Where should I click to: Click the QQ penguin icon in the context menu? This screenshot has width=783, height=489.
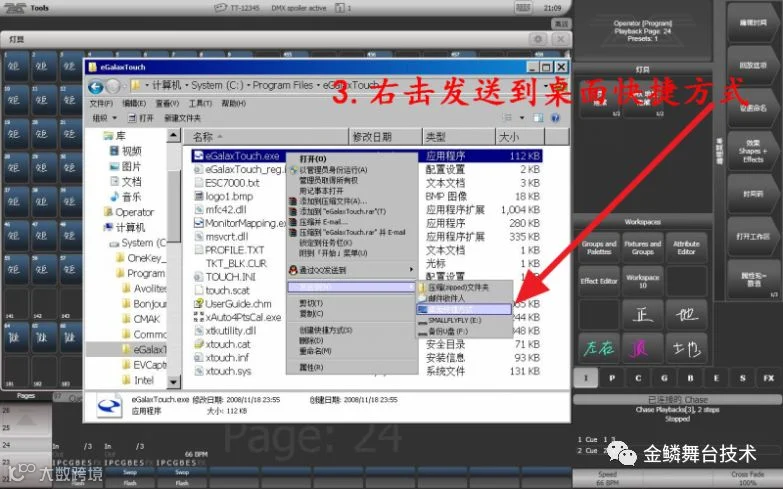click(x=293, y=270)
